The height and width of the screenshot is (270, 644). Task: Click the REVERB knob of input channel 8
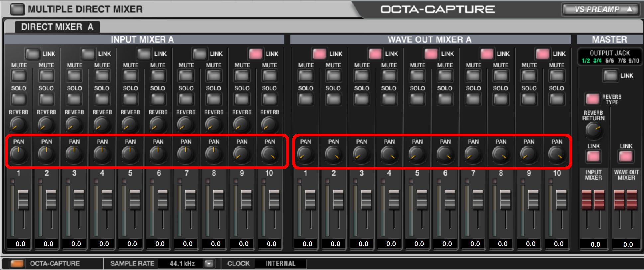tap(213, 125)
